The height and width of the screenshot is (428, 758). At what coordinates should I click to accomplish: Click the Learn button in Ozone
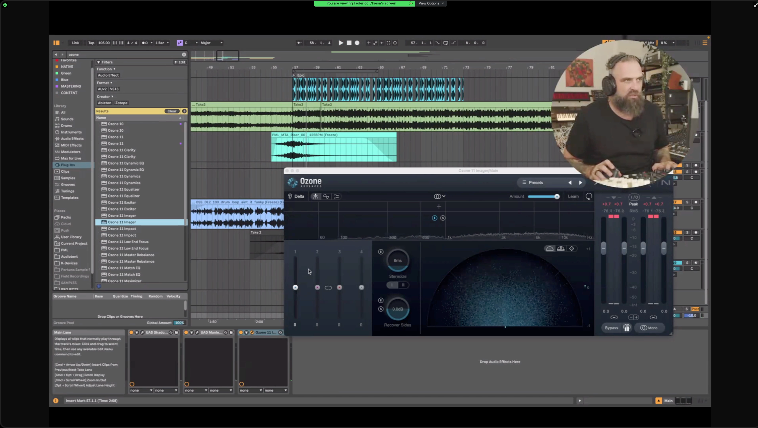(x=573, y=196)
